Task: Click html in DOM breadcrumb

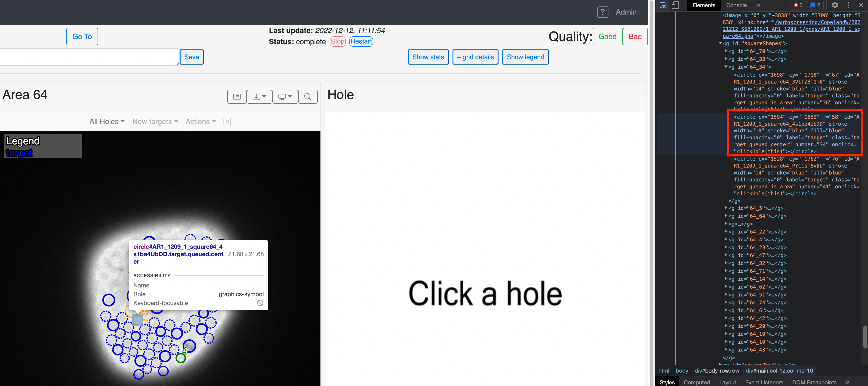Action: (x=663, y=370)
